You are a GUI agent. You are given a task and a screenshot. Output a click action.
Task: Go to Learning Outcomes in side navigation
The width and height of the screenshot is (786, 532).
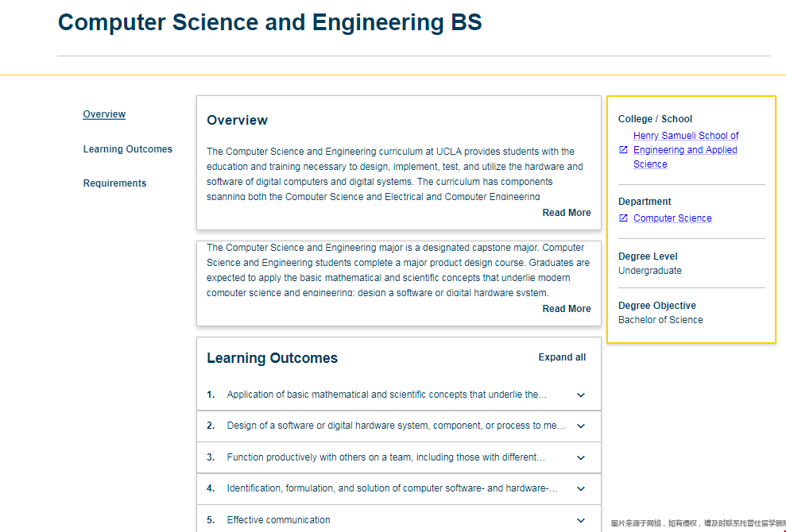[128, 149]
